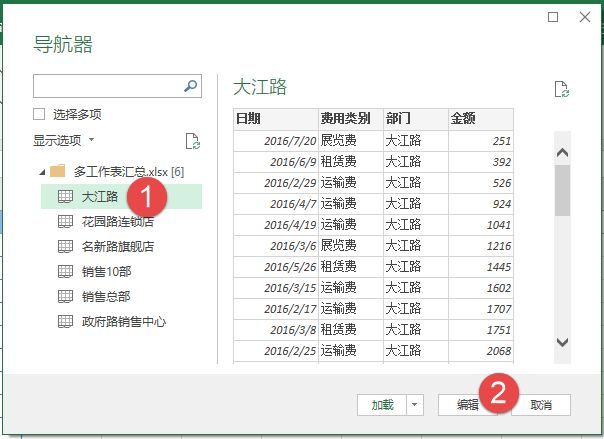The image size is (604, 439).
Task: Click the 金额 column header
Action: pos(481,119)
